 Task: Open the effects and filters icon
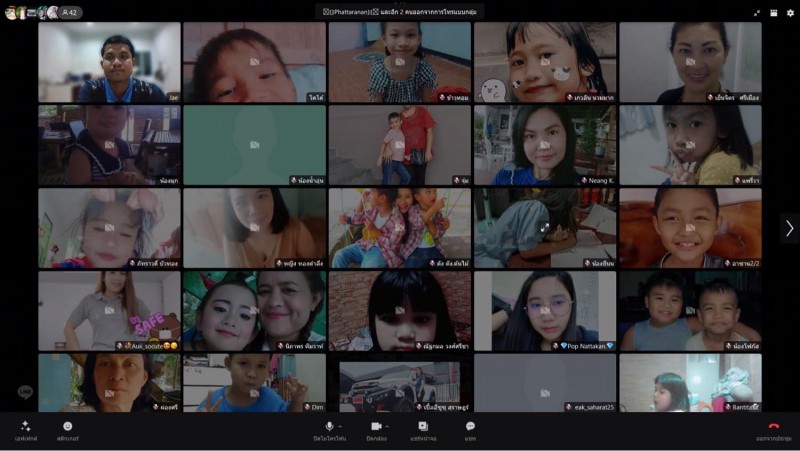(25, 427)
